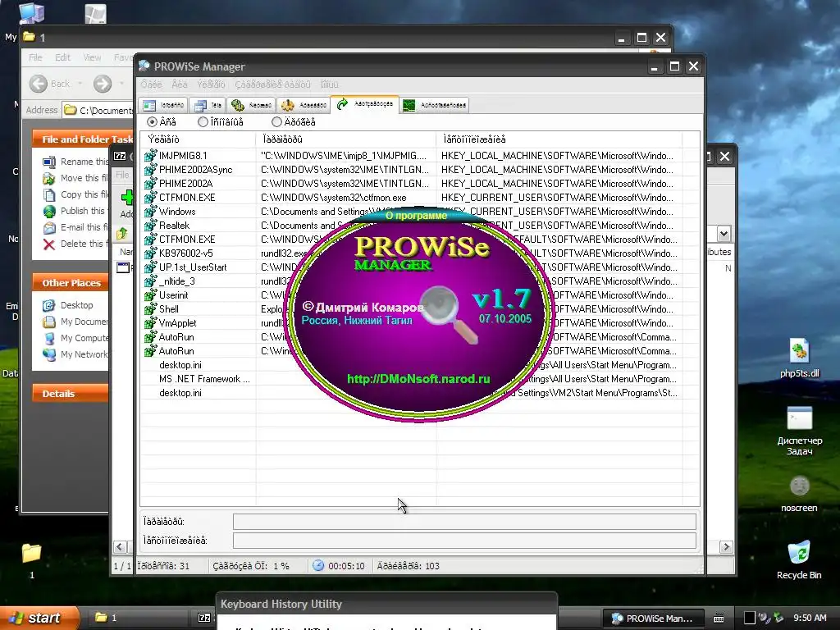The height and width of the screenshot is (630, 840).
Task: Click the icon beside the Shell entry
Action: point(150,309)
